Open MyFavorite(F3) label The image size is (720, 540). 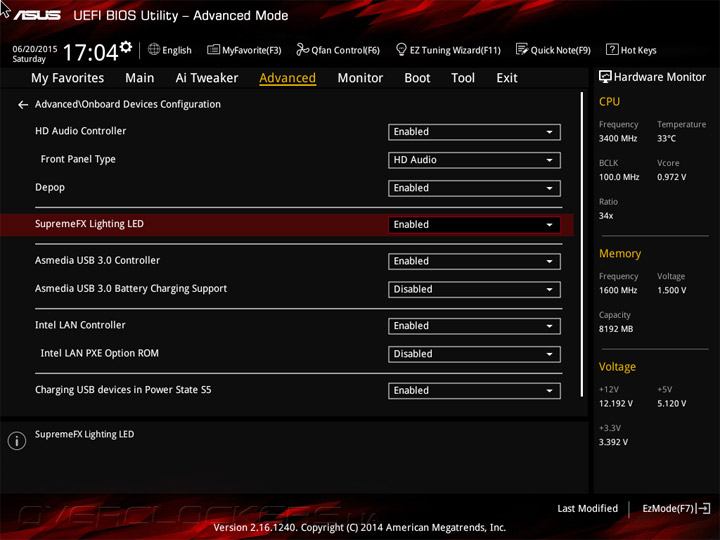pos(252,50)
